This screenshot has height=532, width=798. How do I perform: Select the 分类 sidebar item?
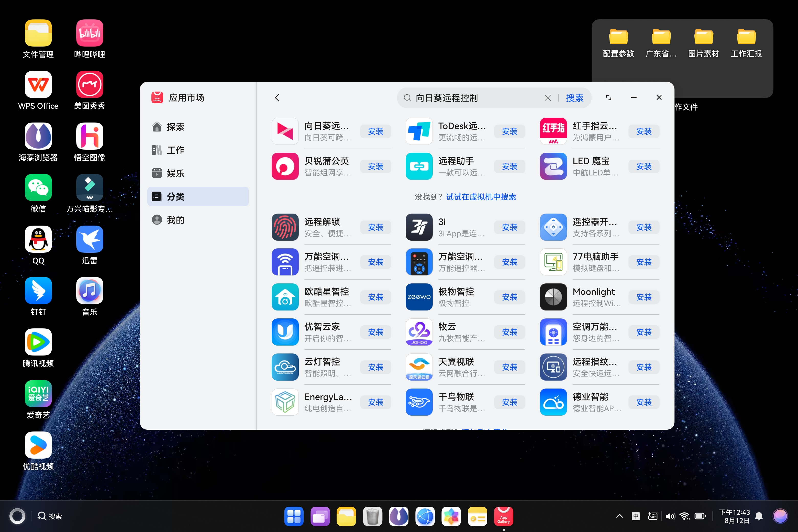click(198, 196)
